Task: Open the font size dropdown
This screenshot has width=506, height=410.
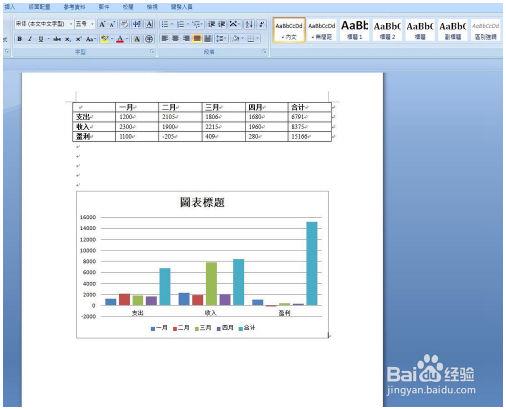Action: coord(85,24)
